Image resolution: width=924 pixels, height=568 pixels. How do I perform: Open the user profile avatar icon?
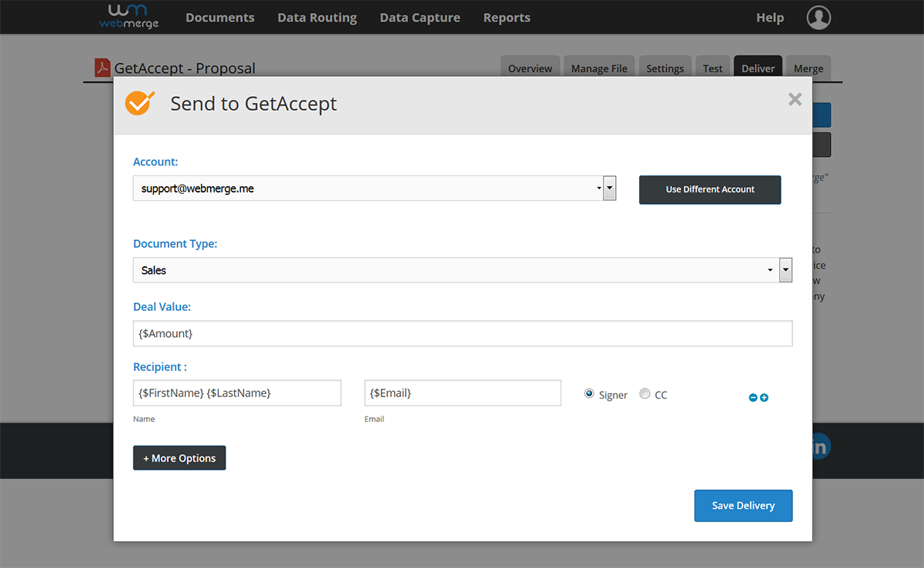[x=819, y=17]
